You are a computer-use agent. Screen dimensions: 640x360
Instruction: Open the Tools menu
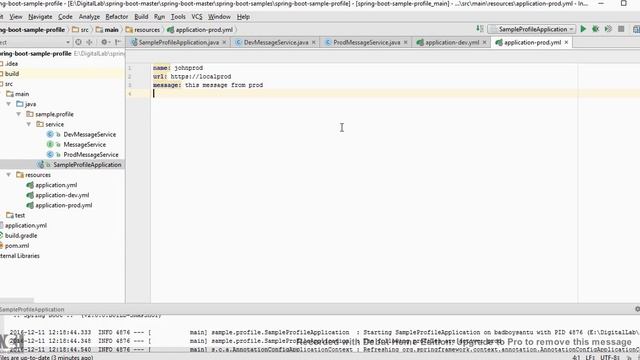[178, 17]
